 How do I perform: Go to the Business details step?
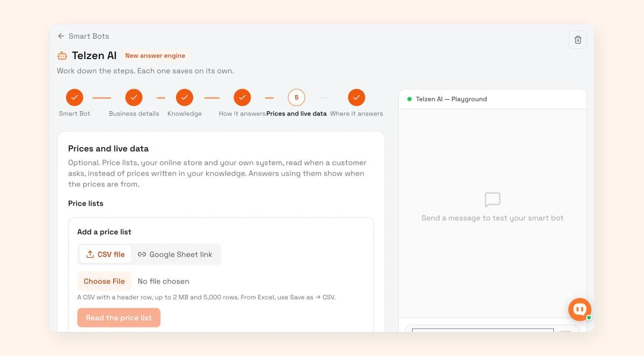134,97
